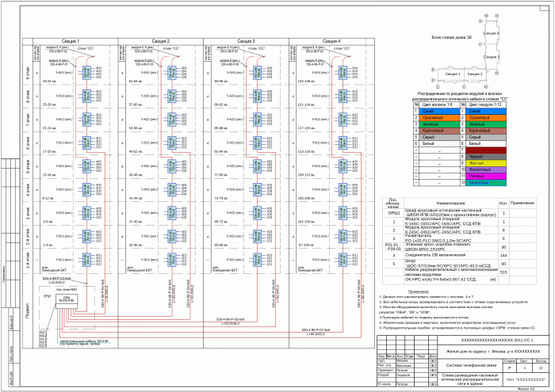Click the 'Разветвитель' specification row name
This screenshot has height=392, width=555.
pyautogui.click(x=418, y=237)
